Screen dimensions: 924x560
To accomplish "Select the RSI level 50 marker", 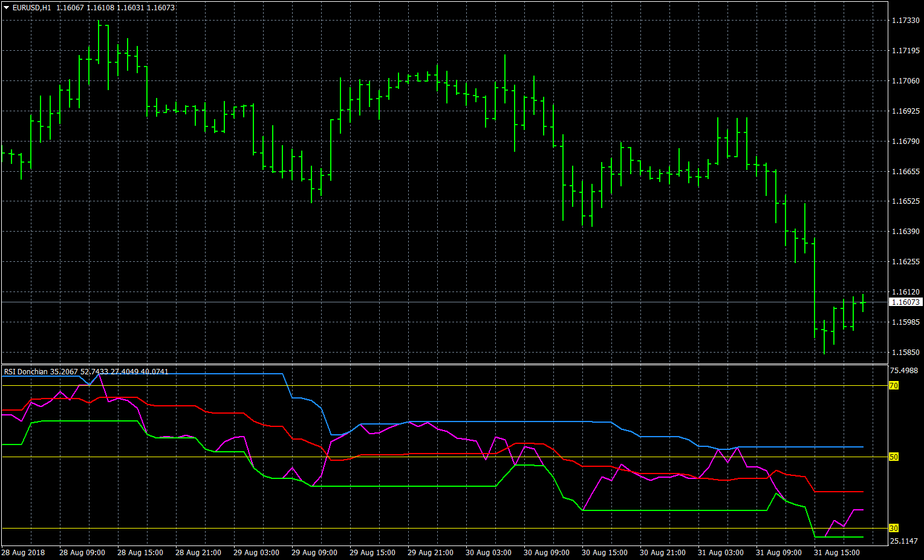I will point(894,457).
